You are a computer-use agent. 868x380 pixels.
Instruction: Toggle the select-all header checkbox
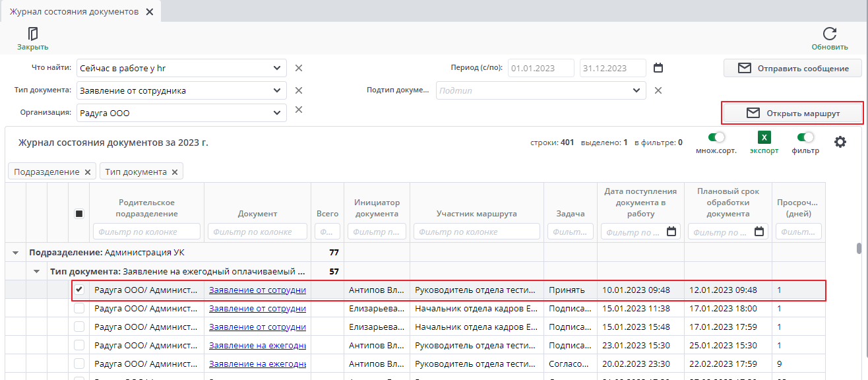79,214
